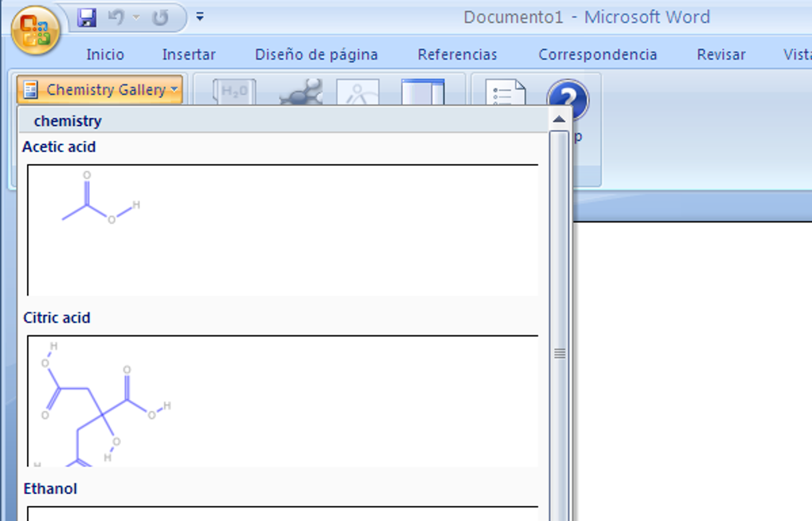Screen dimensions: 812x521
Task: Switch to the Insertar tab
Action: pyautogui.click(x=189, y=54)
